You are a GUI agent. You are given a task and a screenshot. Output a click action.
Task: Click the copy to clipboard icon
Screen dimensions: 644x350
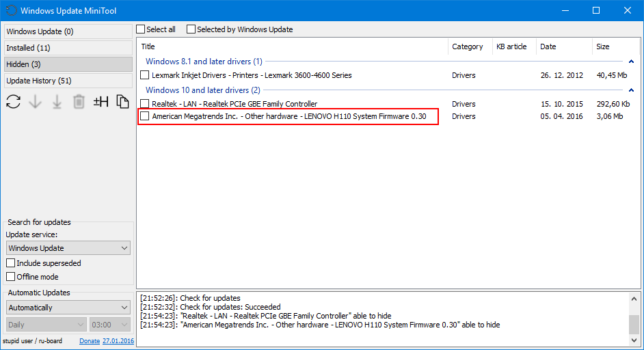click(122, 101)
